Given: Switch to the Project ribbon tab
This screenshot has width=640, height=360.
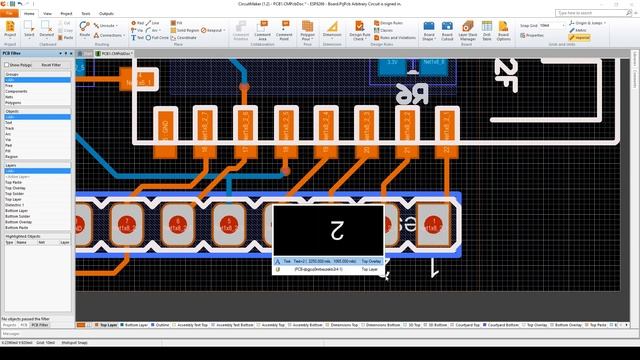Looking at the screenshot, I should pos(66,13).
